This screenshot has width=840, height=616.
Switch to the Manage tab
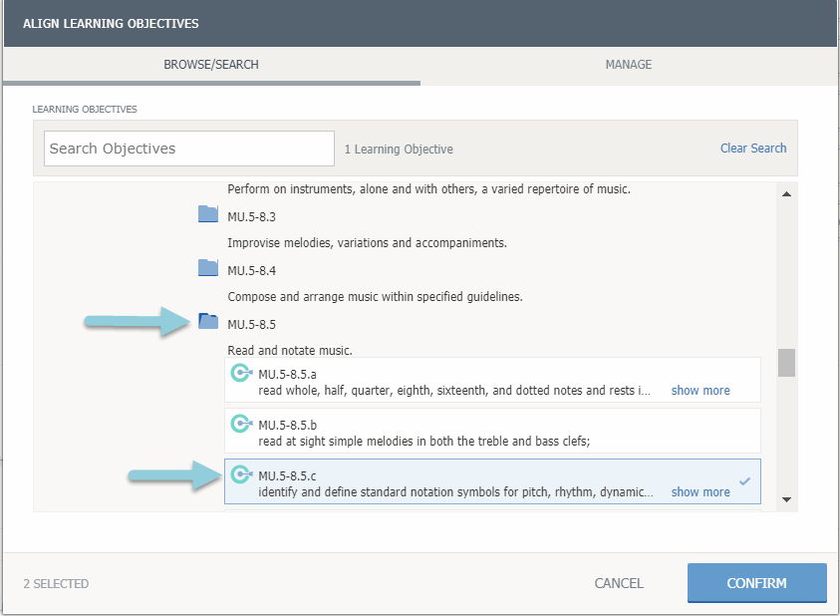pos(628,65)
